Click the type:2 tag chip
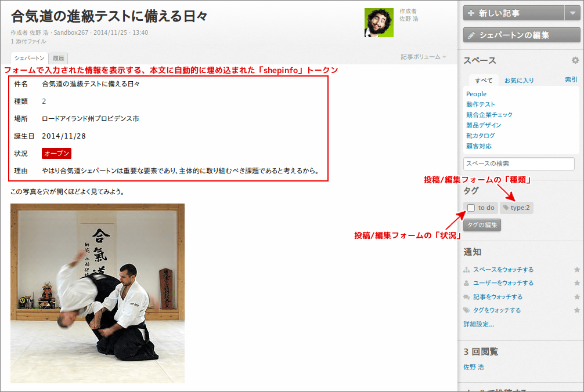 tap(516, 208)
